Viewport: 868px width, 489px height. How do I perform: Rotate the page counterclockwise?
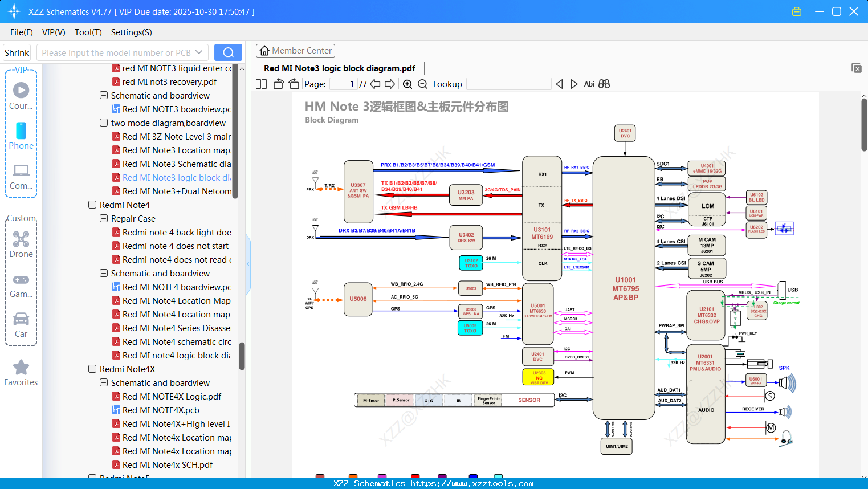pos(279,84)
